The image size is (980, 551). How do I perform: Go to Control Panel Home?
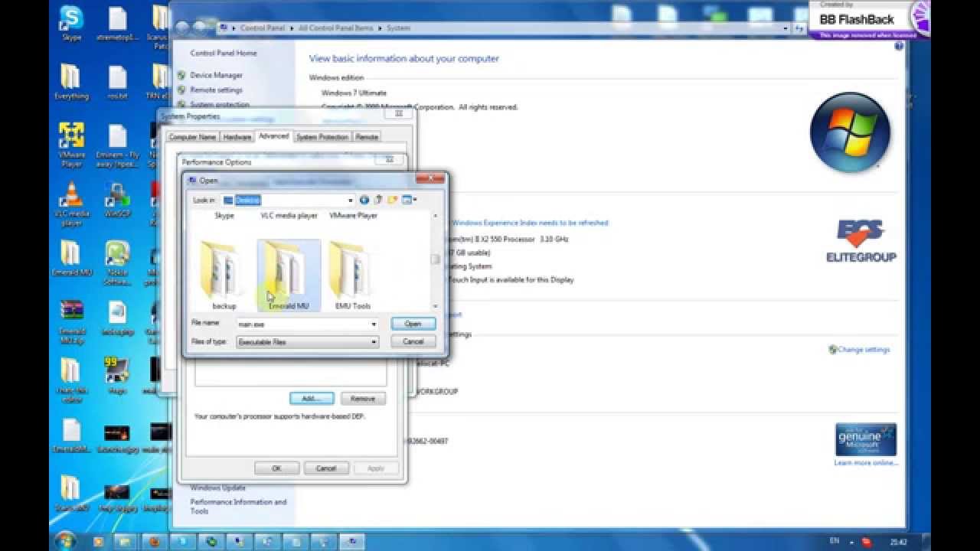click(x=224, y=53)
